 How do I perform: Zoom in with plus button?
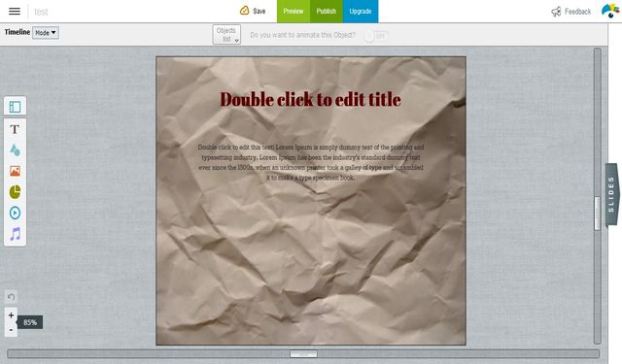(11, 315)
